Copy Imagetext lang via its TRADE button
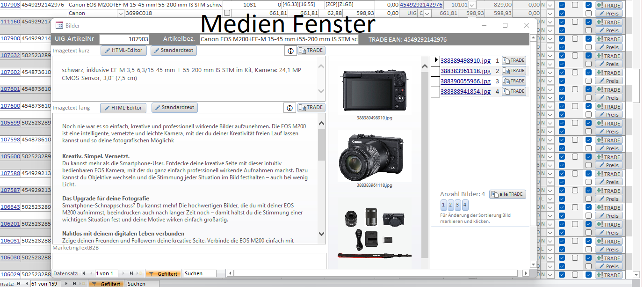This screenshot has width=644, height=287. [311, 108]
